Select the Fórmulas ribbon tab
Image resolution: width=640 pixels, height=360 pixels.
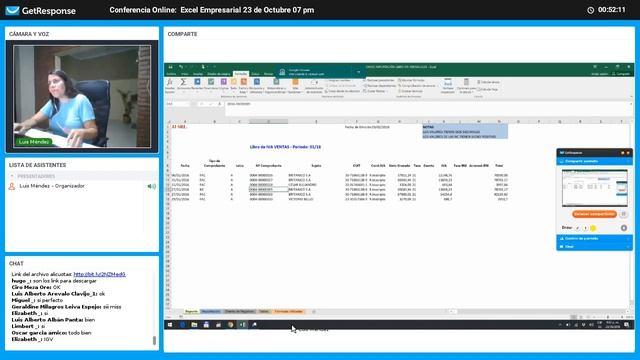click(240, 74)
